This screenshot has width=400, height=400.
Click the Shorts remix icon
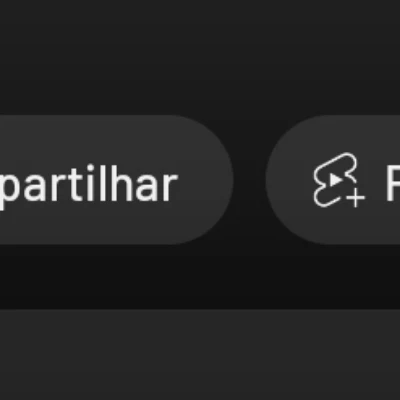point(338,180)
